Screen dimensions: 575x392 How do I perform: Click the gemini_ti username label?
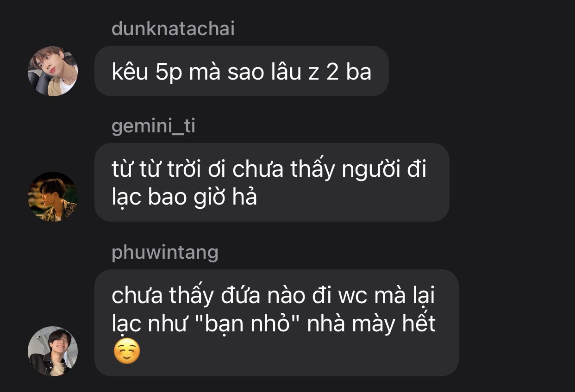tap(153, 126)
